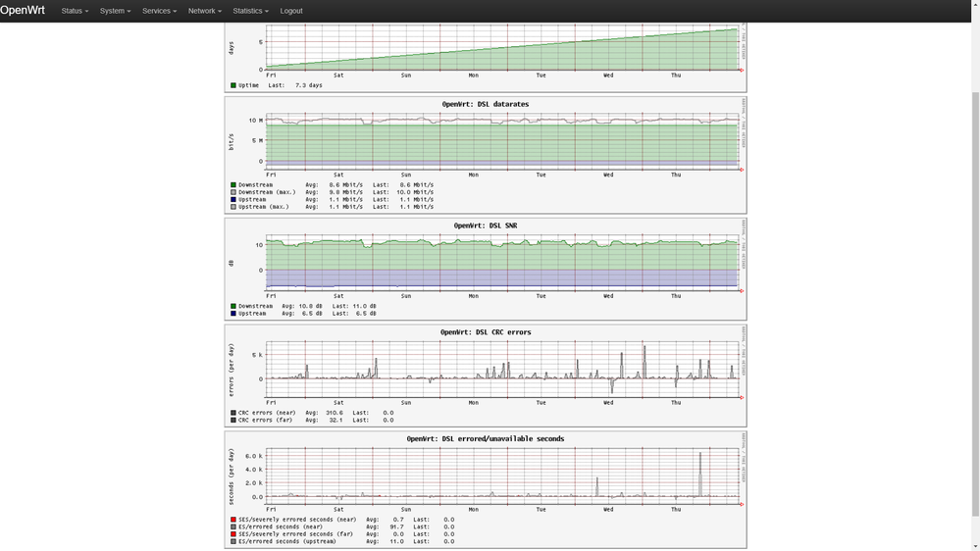
Task: Click the Upstream swatch in DSL SNR legend
Action: pyautogui.click(x=233, y=314)
